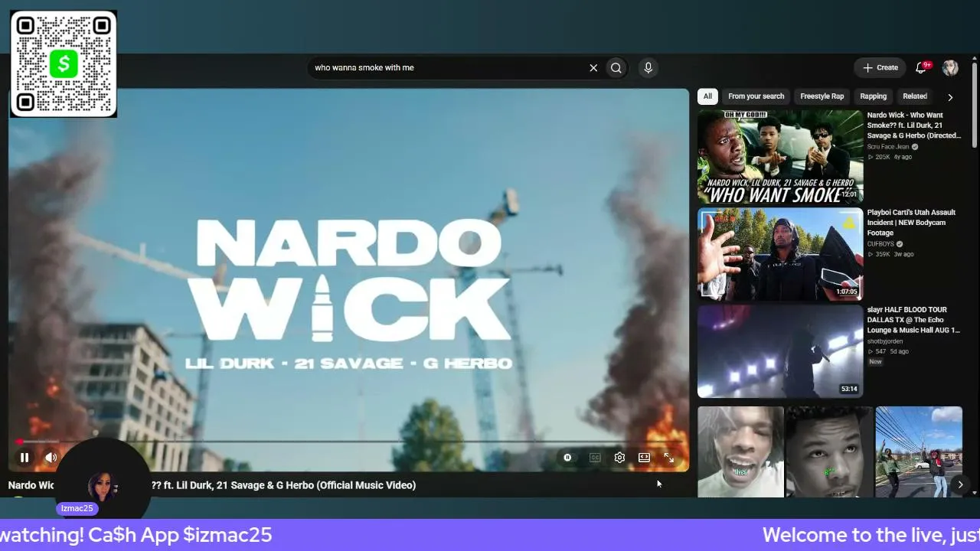
Task: Open the video player settings gear
Action: pos(619,458)
